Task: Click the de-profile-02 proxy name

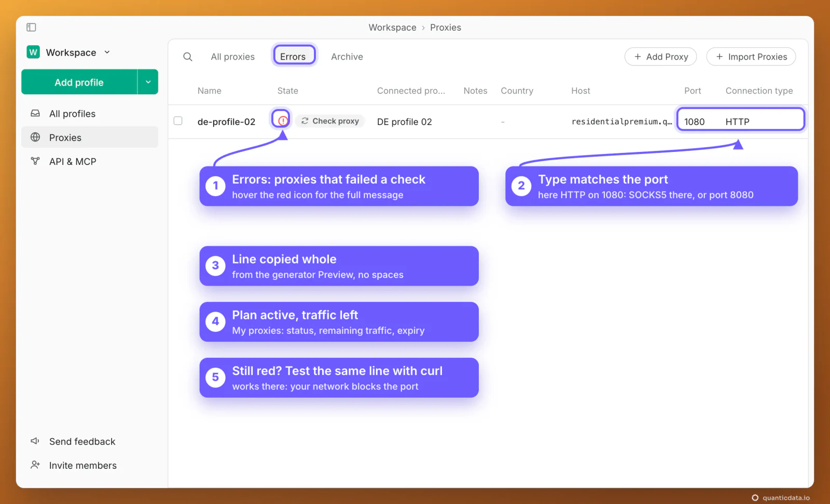Action: [x=226, y=122]
